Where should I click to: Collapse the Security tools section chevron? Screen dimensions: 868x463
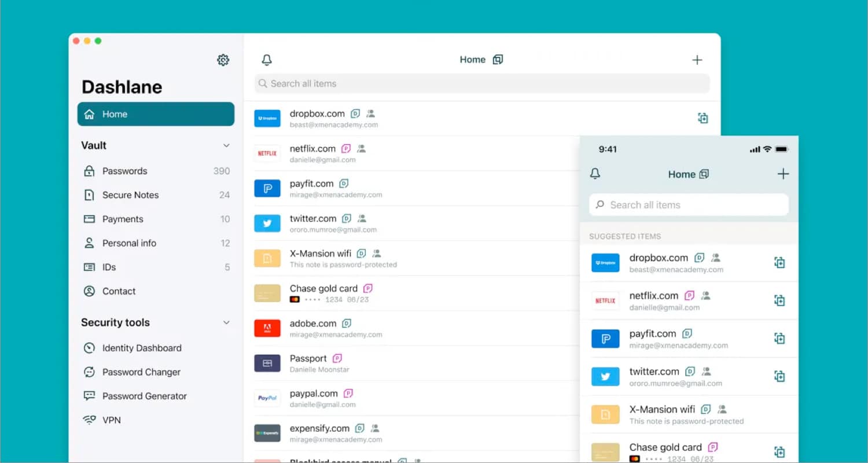226,322
